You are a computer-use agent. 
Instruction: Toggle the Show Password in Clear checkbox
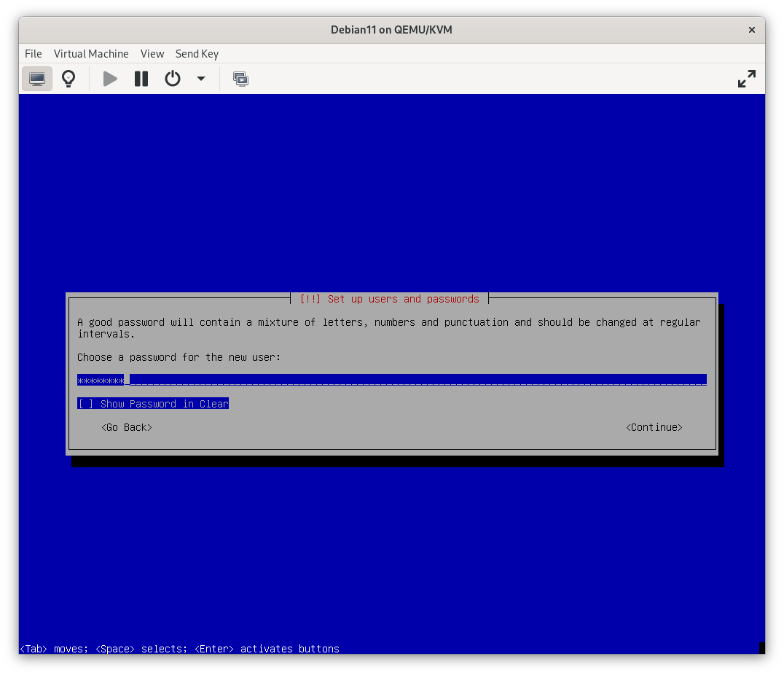(x=86, y=404)
